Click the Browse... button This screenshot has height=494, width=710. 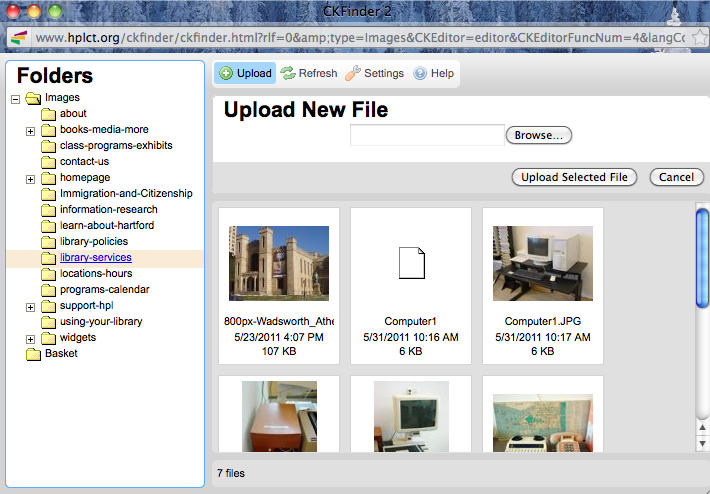pos(539,135)
